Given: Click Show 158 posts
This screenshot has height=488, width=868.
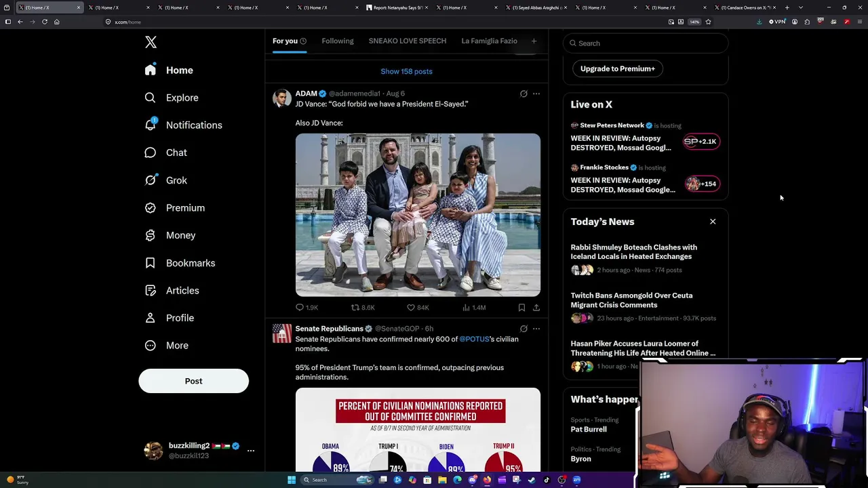Looking at the screenshot, I should [406, 71].
